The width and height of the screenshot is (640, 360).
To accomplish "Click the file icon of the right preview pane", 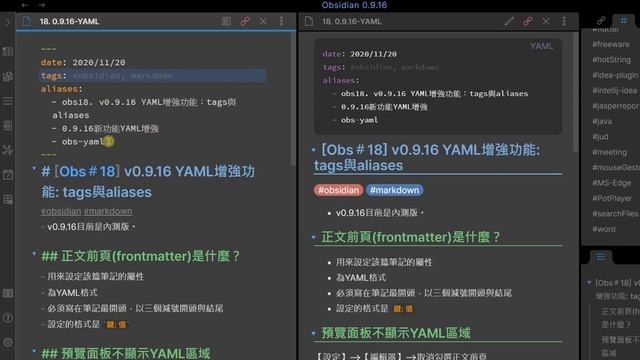I will click(x=309, y=21).
